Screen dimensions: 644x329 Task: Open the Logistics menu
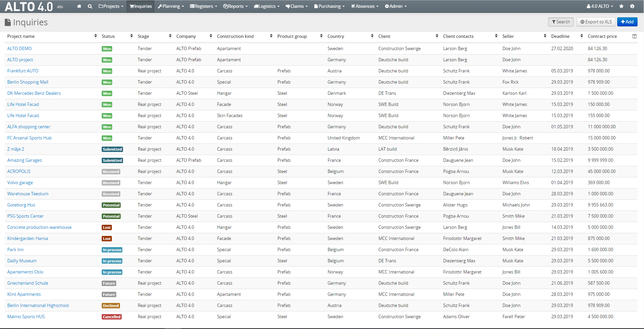click(266, 6)
